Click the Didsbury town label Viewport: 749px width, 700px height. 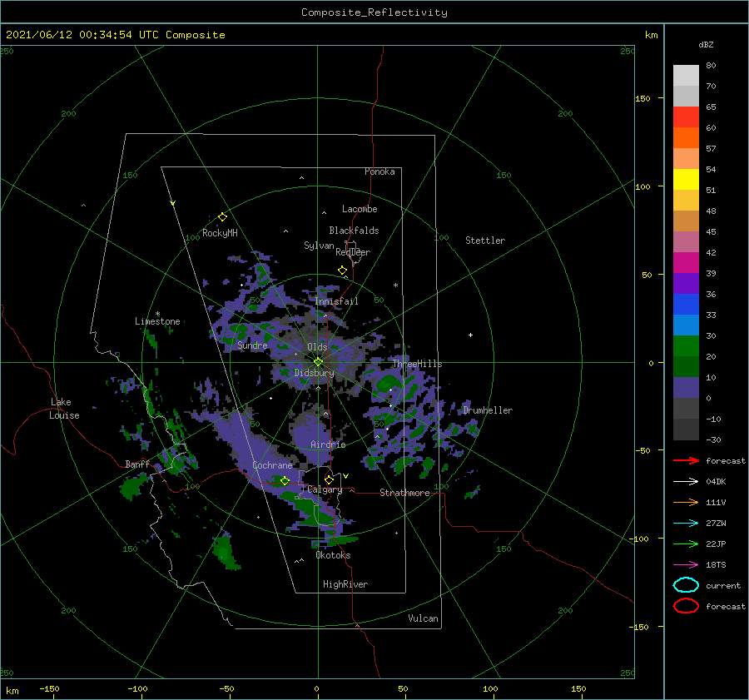click(314, 373)
